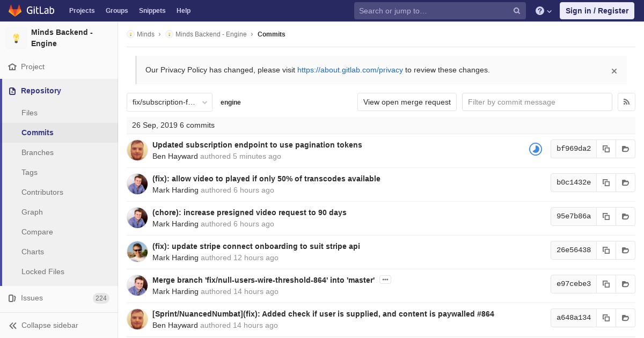
Task: Open Sprint/NuancedNumbat paywalled check commit
Action: tap(323, 314)
